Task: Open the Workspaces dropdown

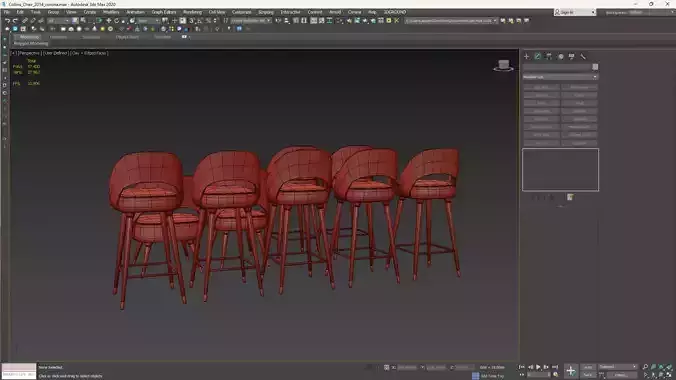Action: click(639, 13)
